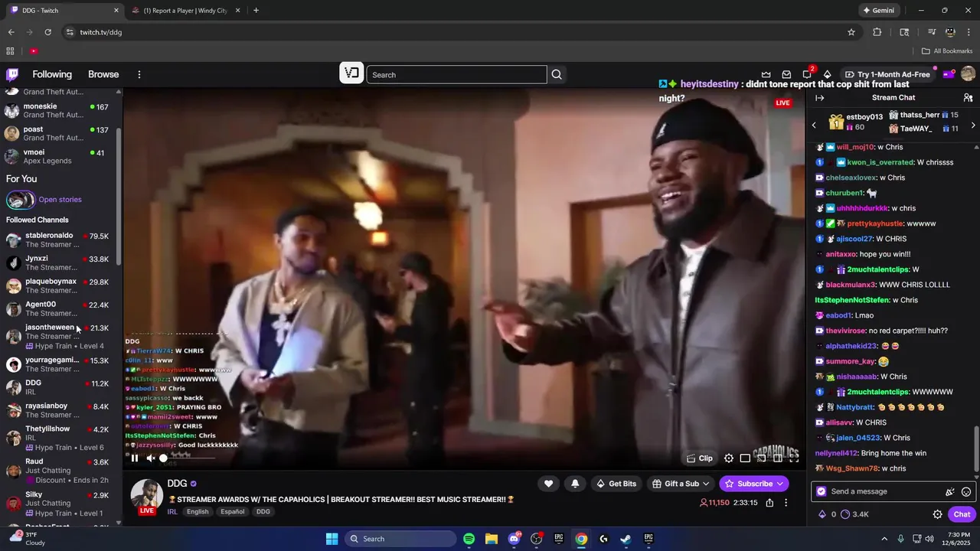This screenshot has height=551, width=980.
Task: Click the Twitch search magnifier button
Action: (x=557, y=75)
